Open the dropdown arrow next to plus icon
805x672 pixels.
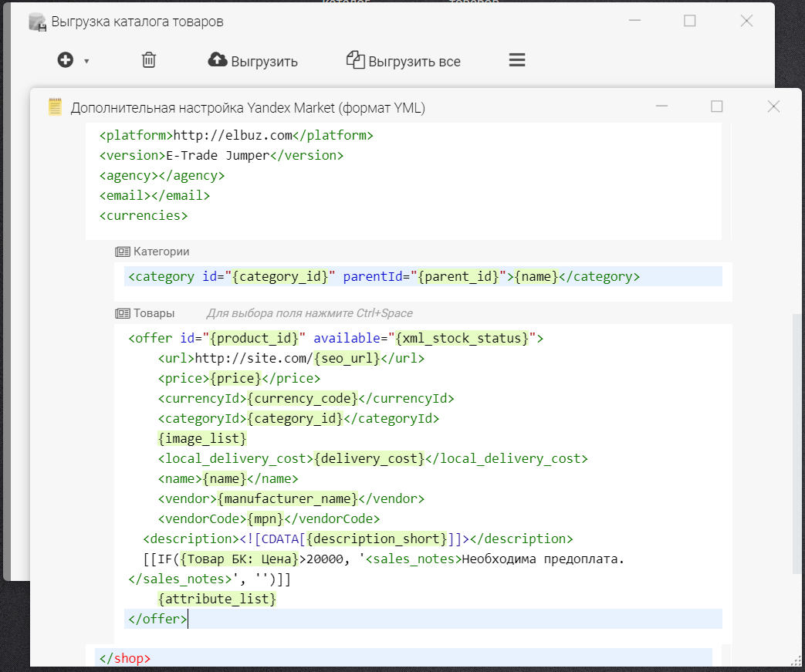[x=86, y=61]
